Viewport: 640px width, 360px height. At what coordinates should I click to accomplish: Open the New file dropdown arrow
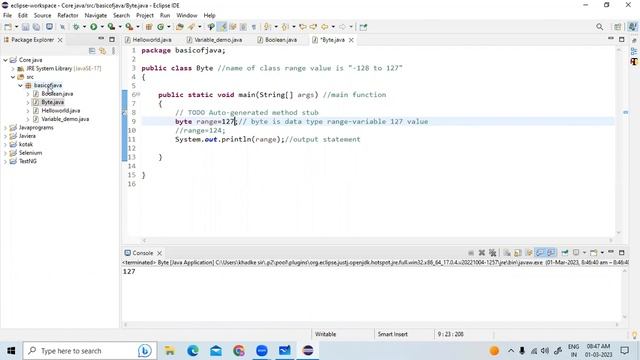coord(16,27)
